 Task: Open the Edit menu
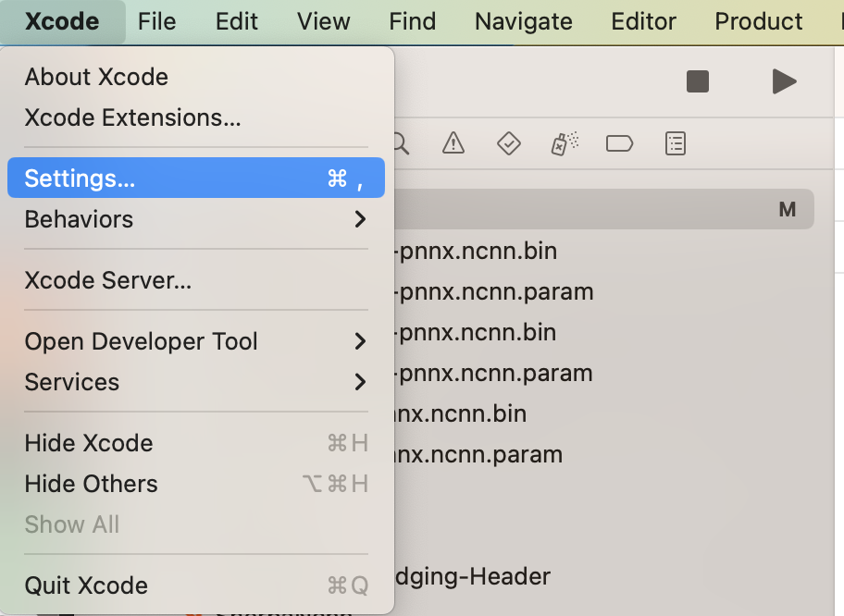pos(236,21)
